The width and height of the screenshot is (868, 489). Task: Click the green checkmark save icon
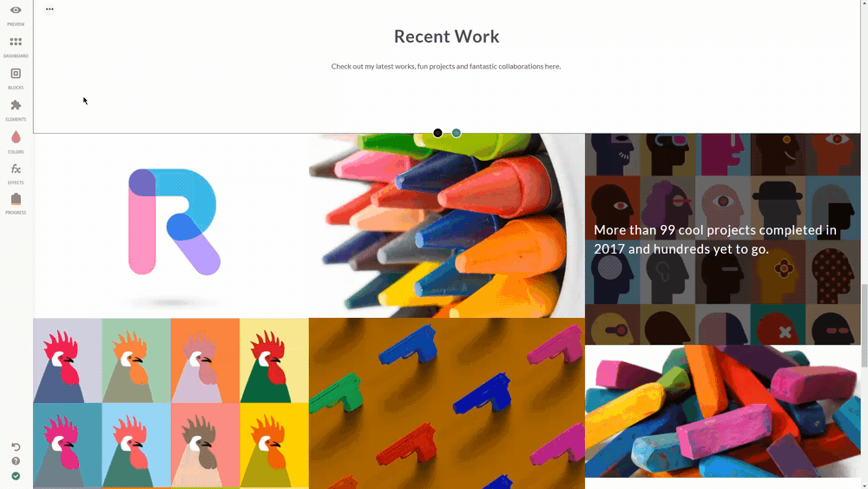16,476
